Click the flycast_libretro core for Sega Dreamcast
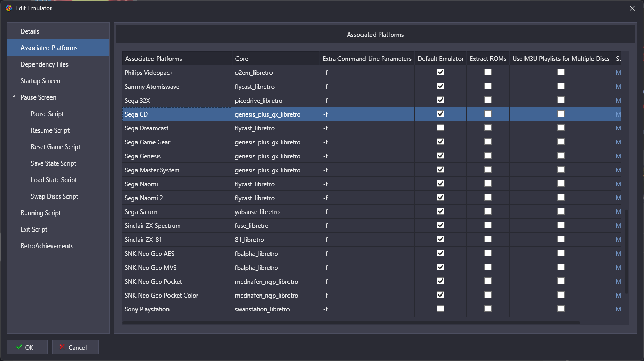This screenshot has height=361, width=644. pos(276,128)
